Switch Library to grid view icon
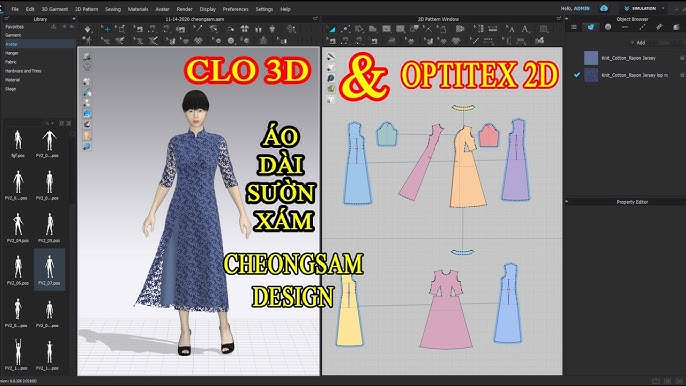 (62, 124)
